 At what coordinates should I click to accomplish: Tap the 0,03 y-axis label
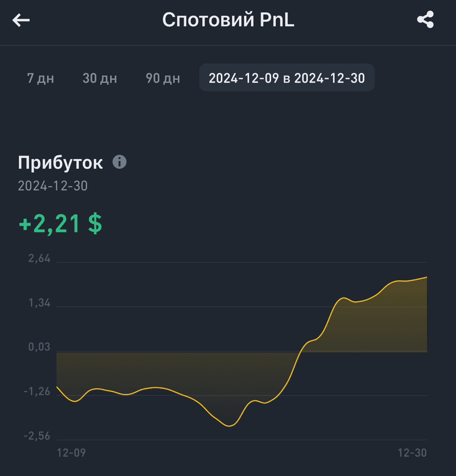click(x=39, y=347)
